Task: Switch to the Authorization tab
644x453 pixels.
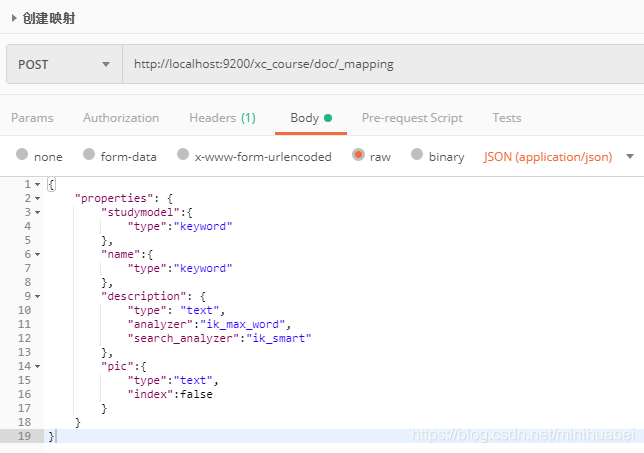Action: coord(121,118)
